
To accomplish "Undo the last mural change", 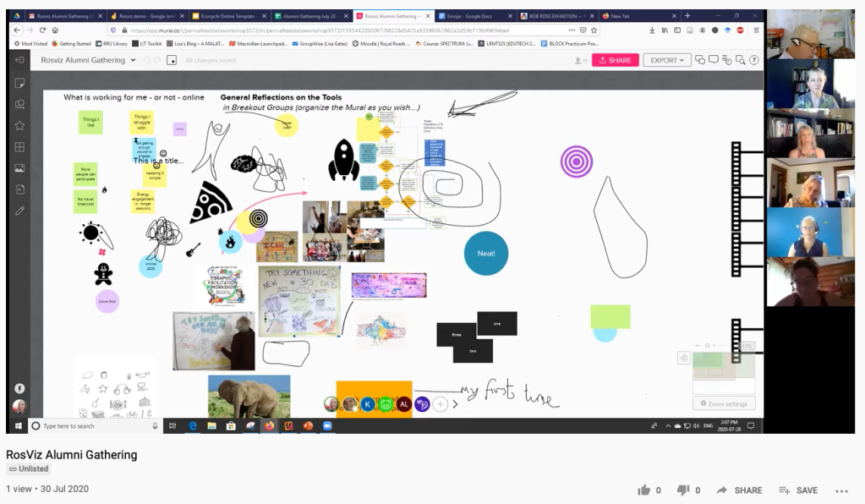I will 147,60.
